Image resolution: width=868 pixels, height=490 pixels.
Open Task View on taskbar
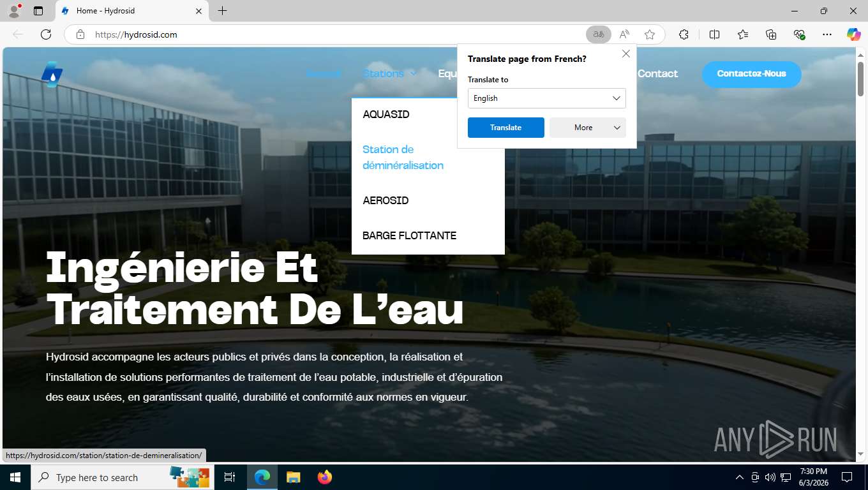click(x=230, y=477)
